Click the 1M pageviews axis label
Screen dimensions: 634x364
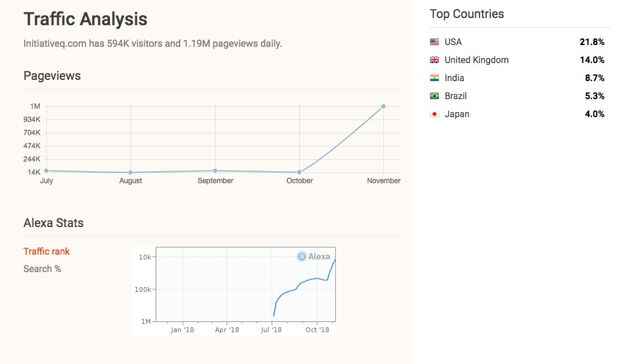[35, 106]
